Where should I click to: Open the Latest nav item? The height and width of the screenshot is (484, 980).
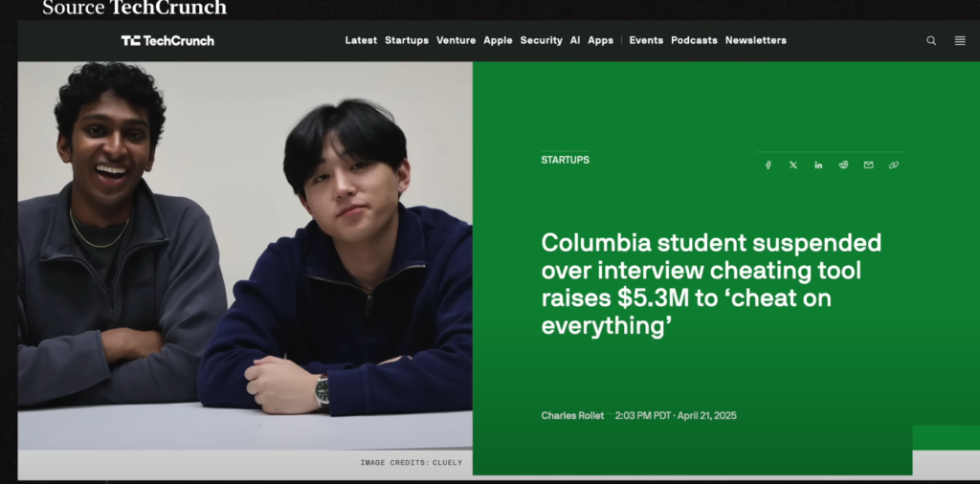coord(361,40)
